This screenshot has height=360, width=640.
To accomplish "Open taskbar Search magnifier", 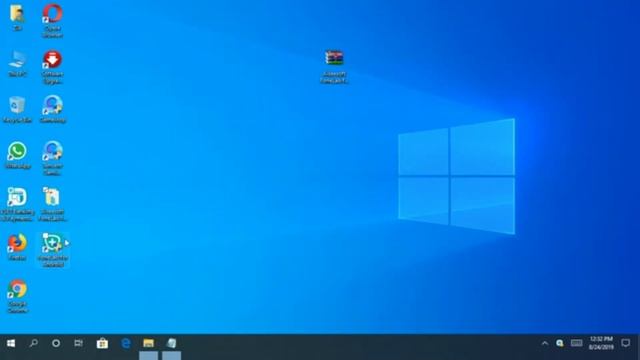I will tap(33, 343).
